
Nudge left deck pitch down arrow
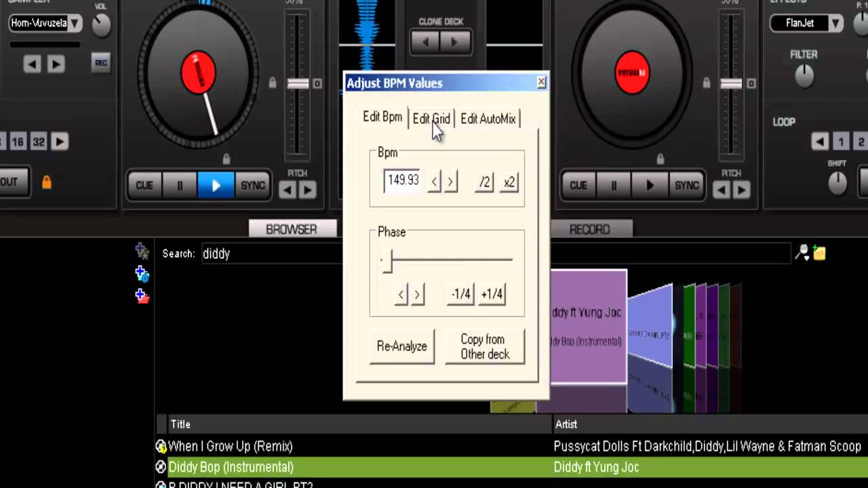(x=288, y=190)
